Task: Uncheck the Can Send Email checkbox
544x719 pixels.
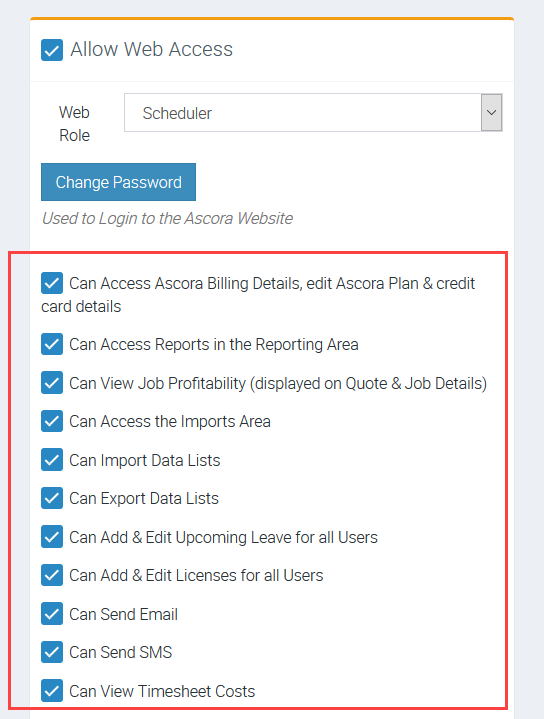Action: click(x=52, y=614)
